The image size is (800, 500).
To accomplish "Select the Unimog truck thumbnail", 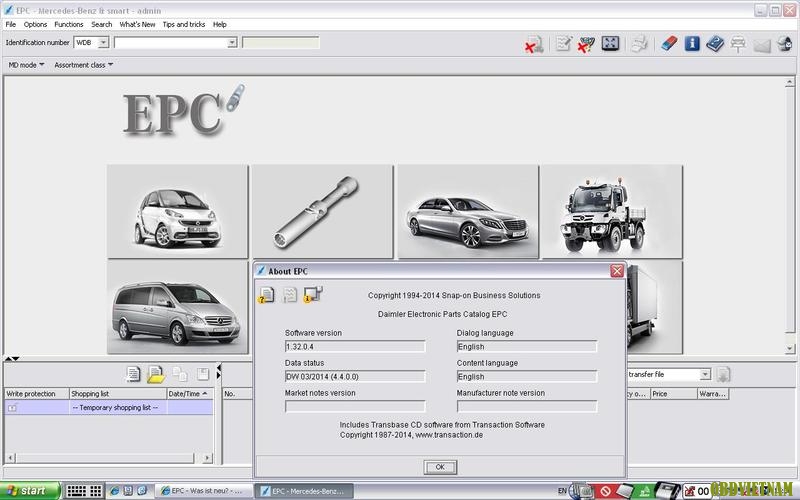I will 612,211.
